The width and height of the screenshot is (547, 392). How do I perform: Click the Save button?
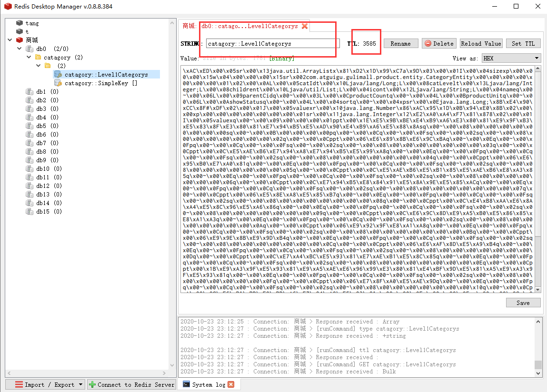coord(523,303)
